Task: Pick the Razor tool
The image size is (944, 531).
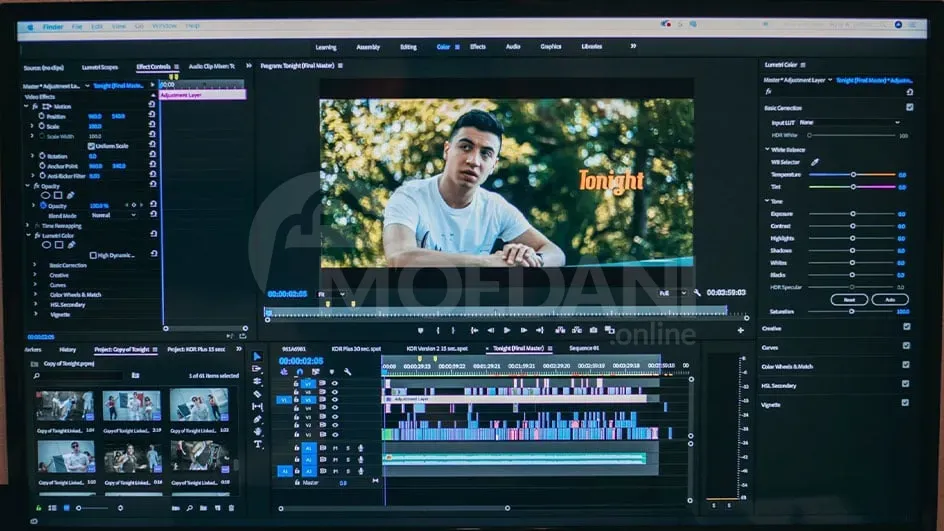Action: pos(257,394)
